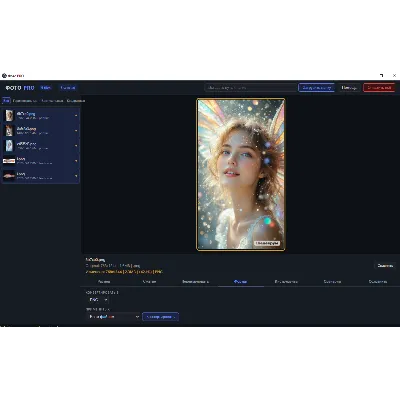
Task: Select the highlighted first filter tab above the file list
Action: [x=6, y=100]
